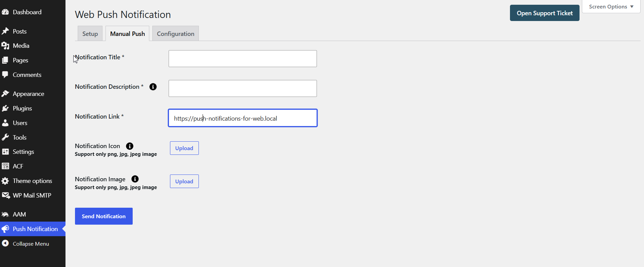
Task: Switch to the Setup tab
Action: [90, 34]
